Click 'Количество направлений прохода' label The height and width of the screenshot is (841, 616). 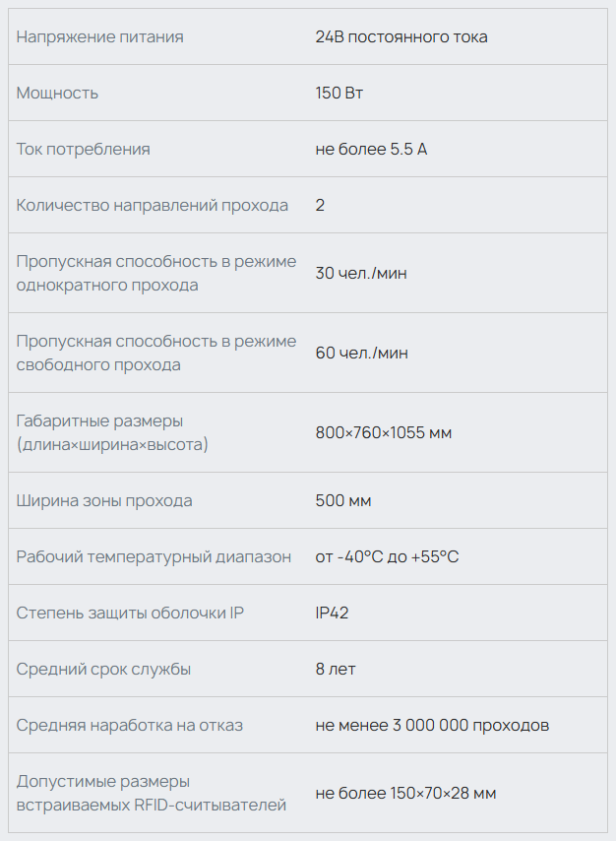tap(153, 205)
